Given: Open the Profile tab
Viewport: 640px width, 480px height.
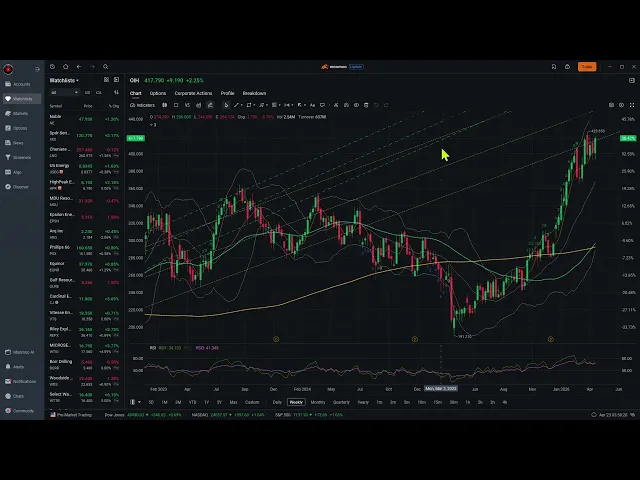Looking at the screenshot, I should pos(227,93).
